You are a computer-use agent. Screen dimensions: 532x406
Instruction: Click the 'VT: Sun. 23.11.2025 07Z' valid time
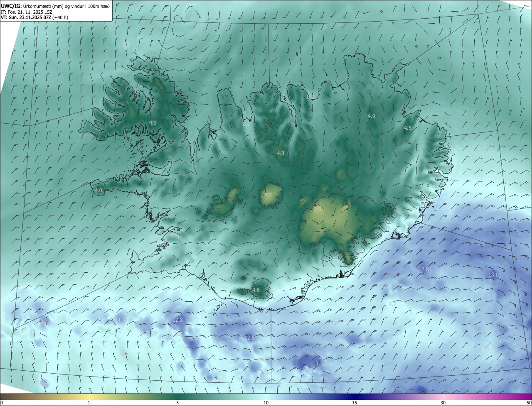coord(26,17)
